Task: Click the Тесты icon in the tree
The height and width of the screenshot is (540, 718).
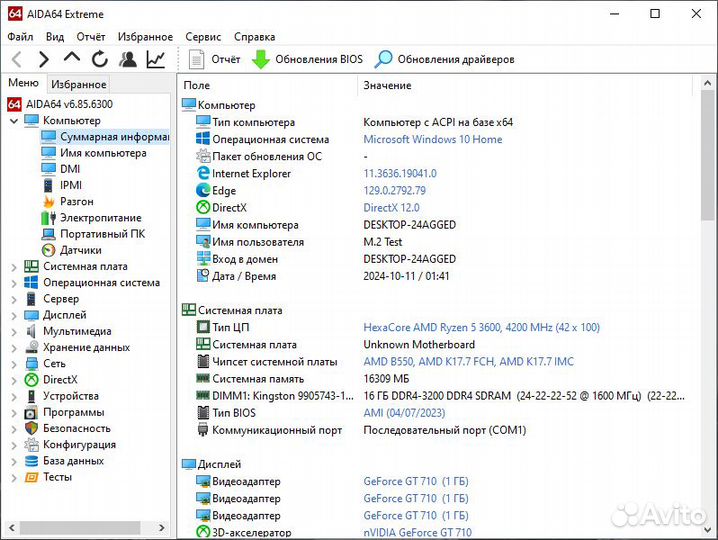Action: point(31,477)
